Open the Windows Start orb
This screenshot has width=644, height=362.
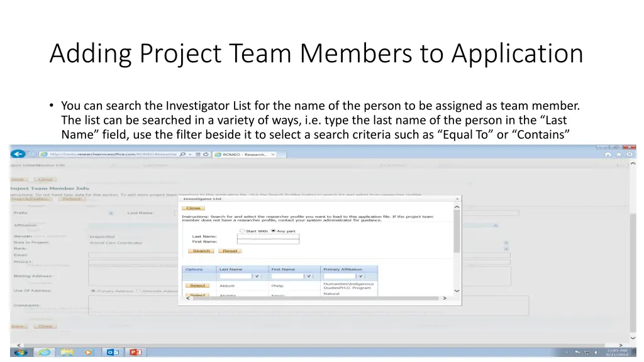[20, 352]
